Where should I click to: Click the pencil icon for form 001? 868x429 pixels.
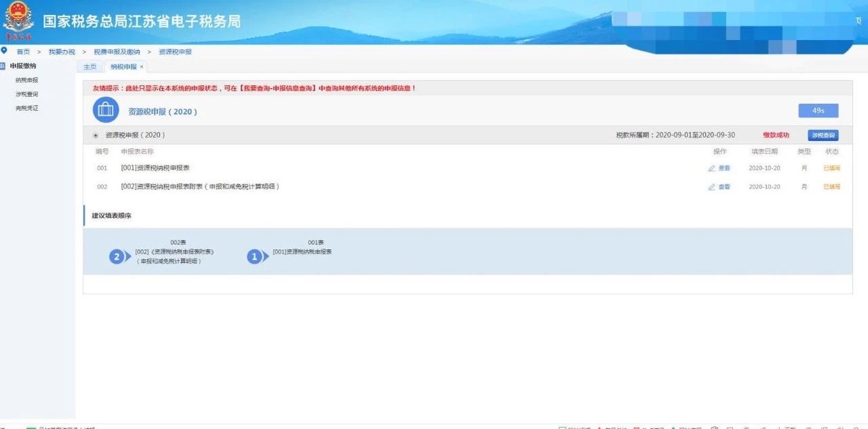pos(711,168)
